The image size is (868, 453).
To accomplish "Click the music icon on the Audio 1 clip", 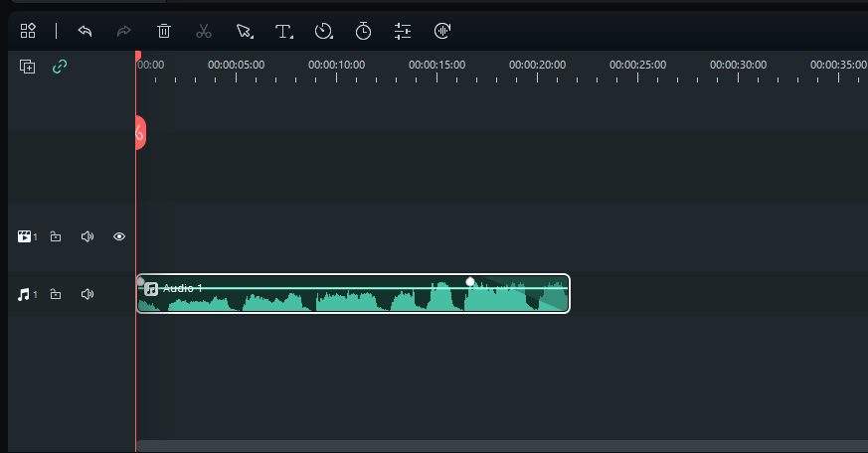I will point(151,289).
